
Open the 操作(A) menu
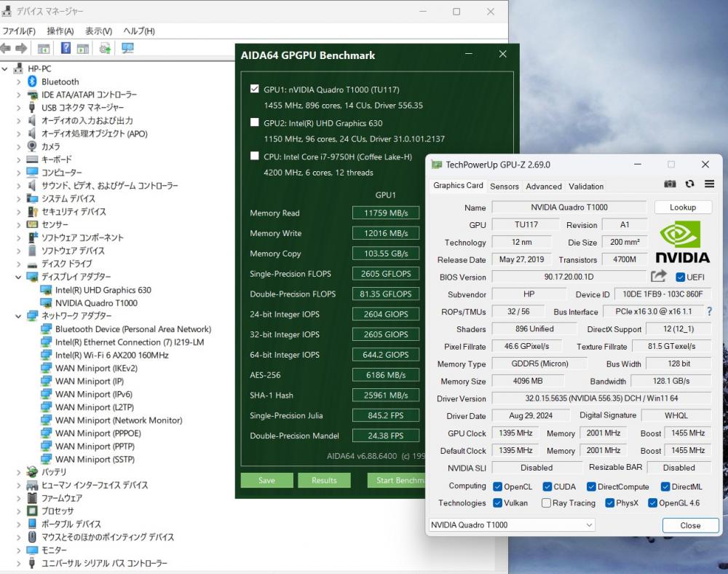click(60, 31)
